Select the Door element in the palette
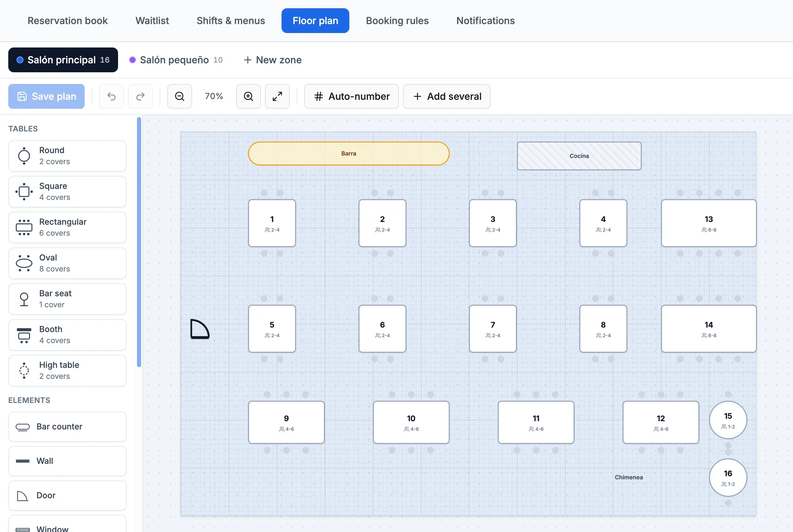The image size is (793, 532). (x=67, y=496)
